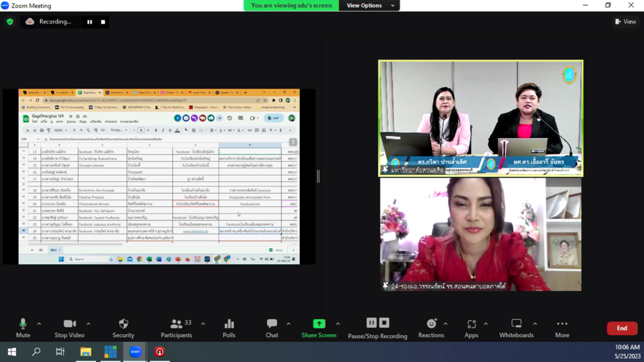Screen dimensions: 644x362
Task: Click the 'You are viewing sdu's screen' banner
Action: pos(291,5)
